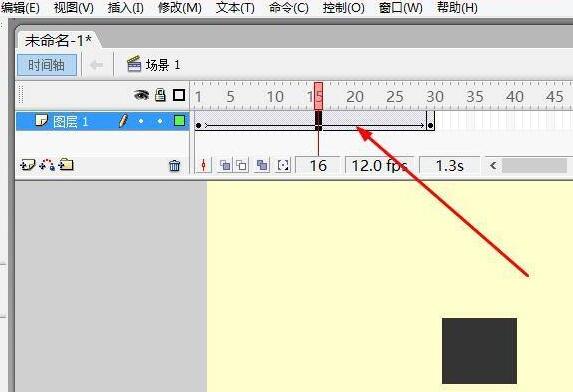Screen dimensions: 573x392
Task: Click the insert layer folder icon
Action: [x=66, y=165]
